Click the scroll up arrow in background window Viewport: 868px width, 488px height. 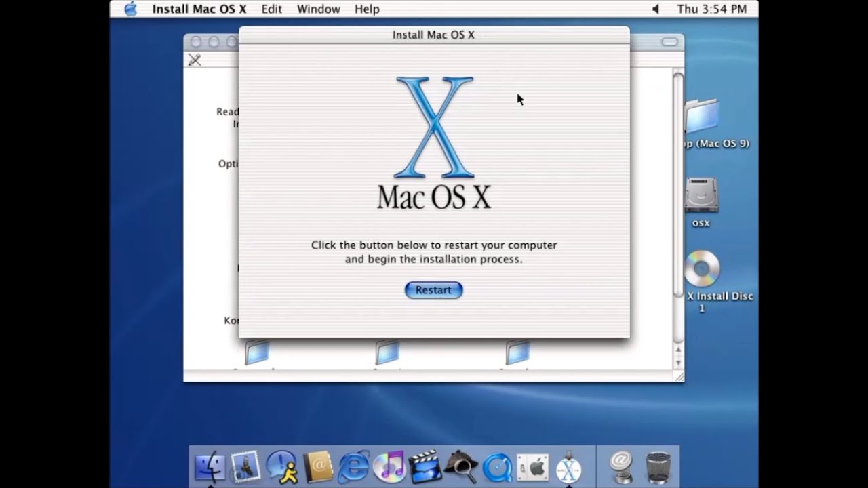pos(678,349)
